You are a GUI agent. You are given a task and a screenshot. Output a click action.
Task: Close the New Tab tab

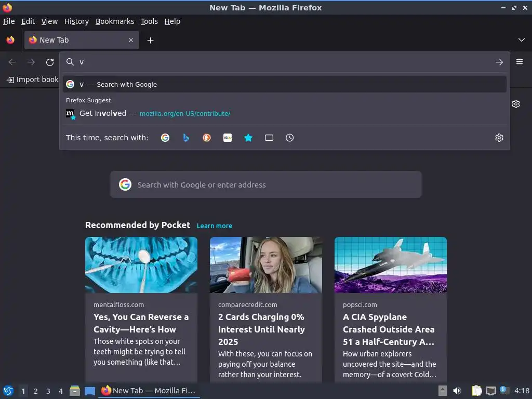pyautogui.click(x=131, y=40)
